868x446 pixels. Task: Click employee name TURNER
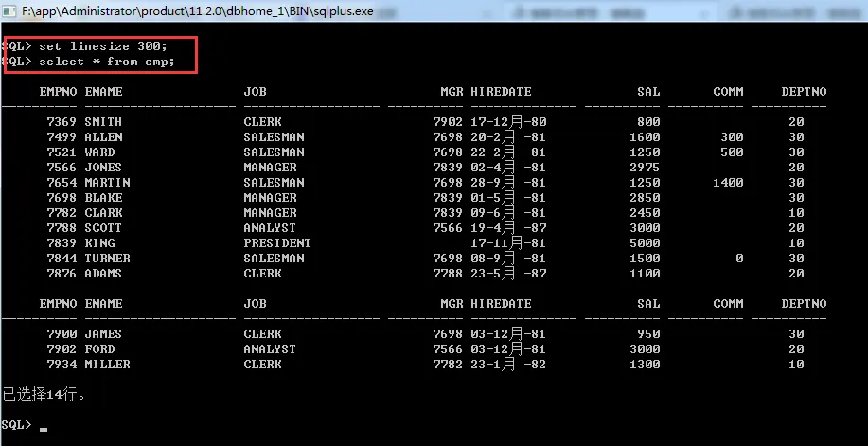click(x=107, y=259)
